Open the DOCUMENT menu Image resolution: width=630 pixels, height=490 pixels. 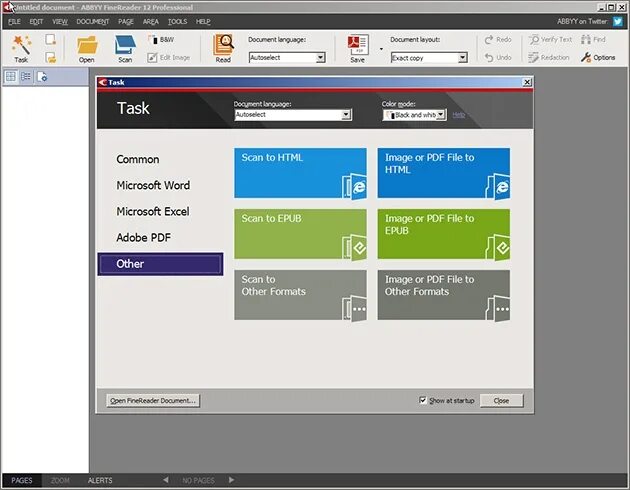click(93, 22)
